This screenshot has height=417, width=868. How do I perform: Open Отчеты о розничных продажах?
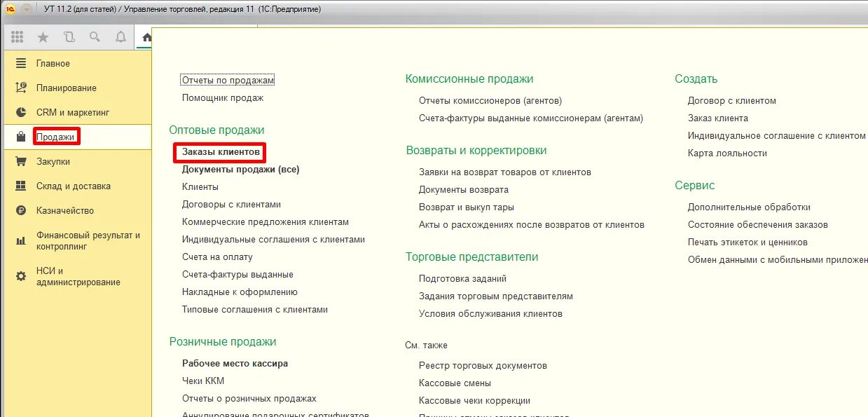249,398
